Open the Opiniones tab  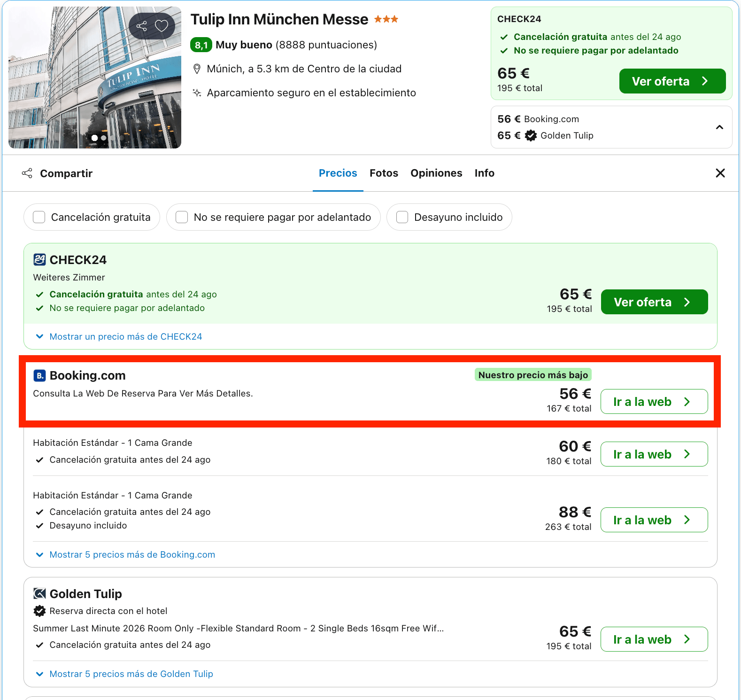436,173
